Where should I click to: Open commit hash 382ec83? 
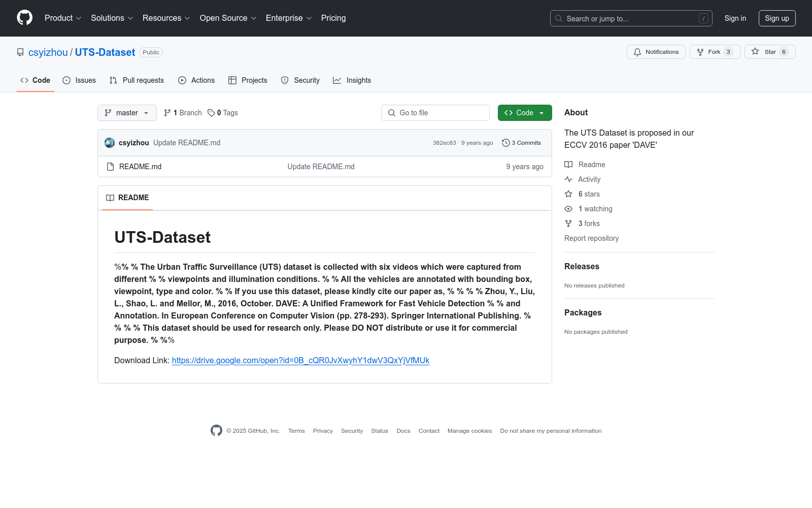445,143
